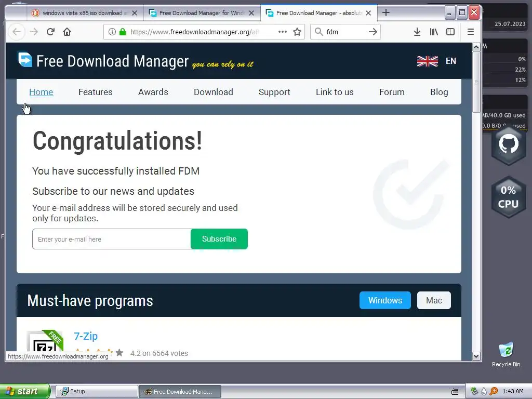
Task: Click the 1:43 AM taskbar clock
Action: point(513,391)
